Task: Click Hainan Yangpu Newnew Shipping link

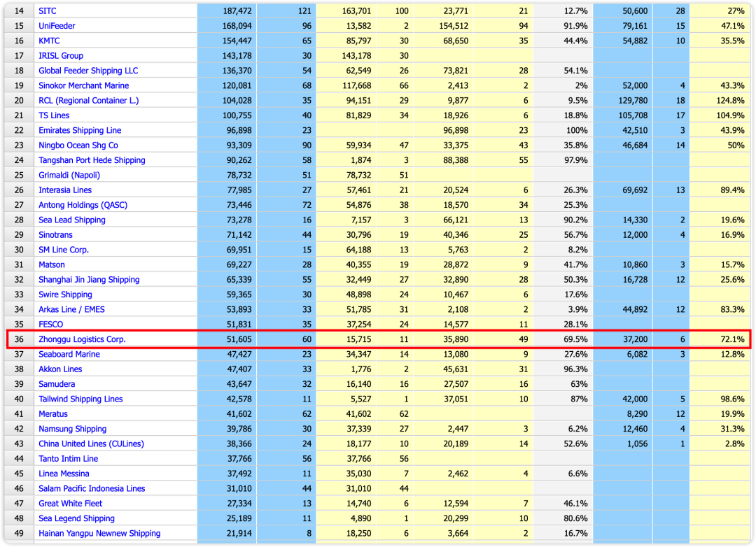Action: point(99,533)
